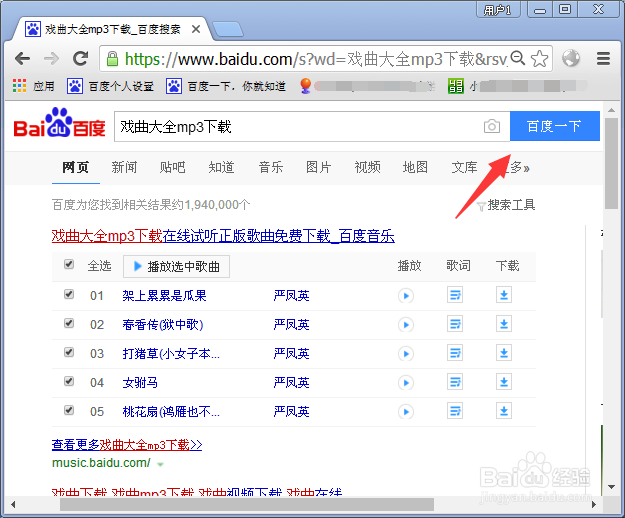Click the camera image search icon

click(x=491, y=126)
